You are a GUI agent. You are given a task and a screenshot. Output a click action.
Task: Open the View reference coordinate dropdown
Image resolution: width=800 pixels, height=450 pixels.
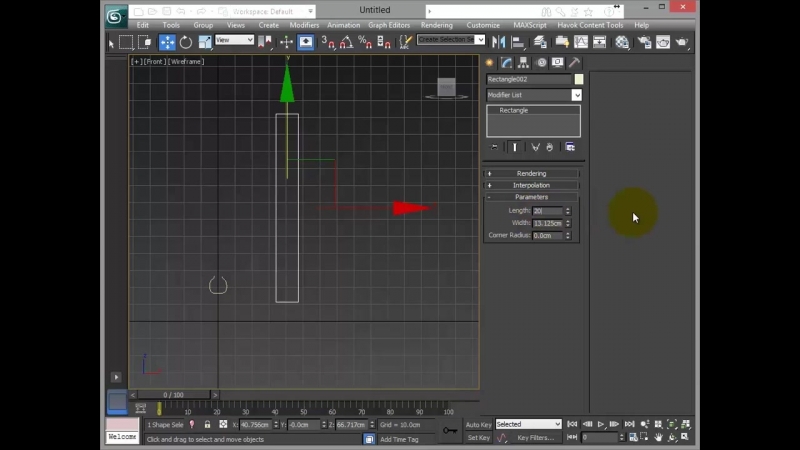click(x=234, y=40)
